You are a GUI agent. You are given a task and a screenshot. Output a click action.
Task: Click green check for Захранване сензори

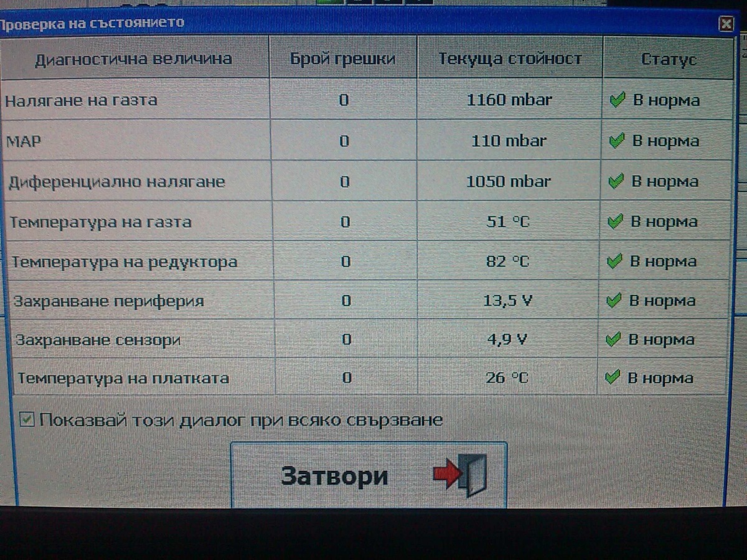click(x=613, y=340)
